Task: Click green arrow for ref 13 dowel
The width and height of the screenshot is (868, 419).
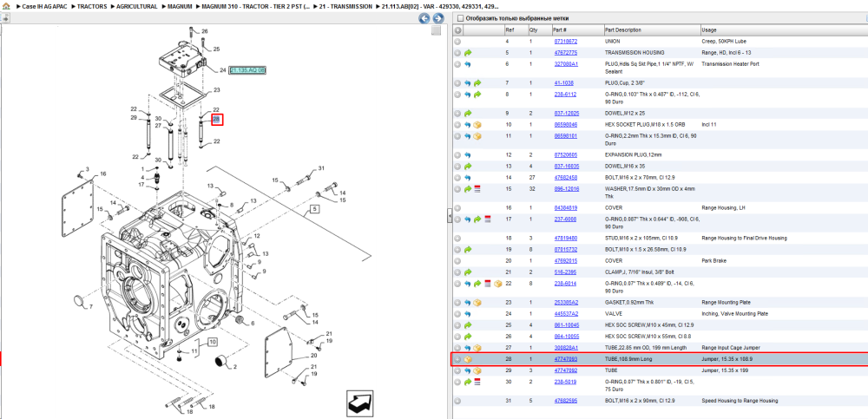Action: (x=467, y=166)
